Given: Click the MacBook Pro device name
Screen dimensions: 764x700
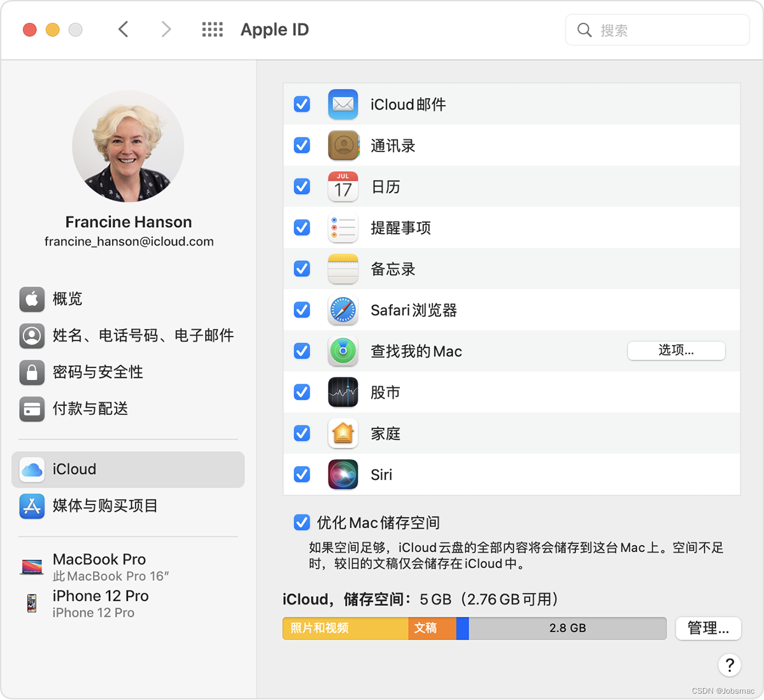Looking at the screenshot, I should tap(99, 559).
